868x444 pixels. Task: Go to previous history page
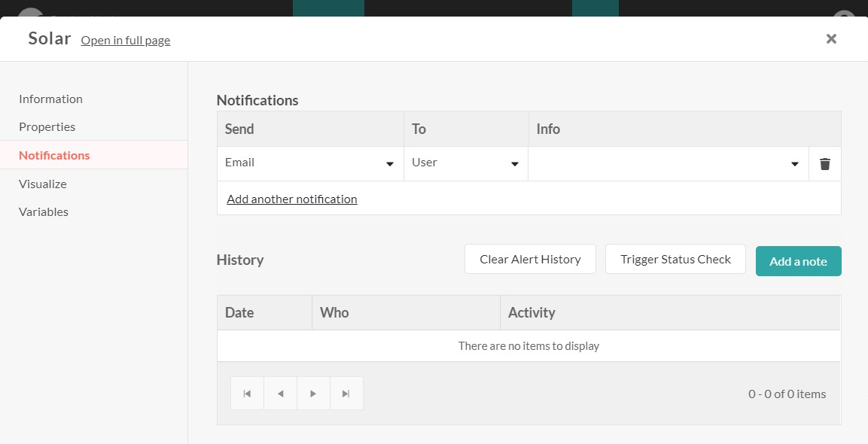[280, 393]
